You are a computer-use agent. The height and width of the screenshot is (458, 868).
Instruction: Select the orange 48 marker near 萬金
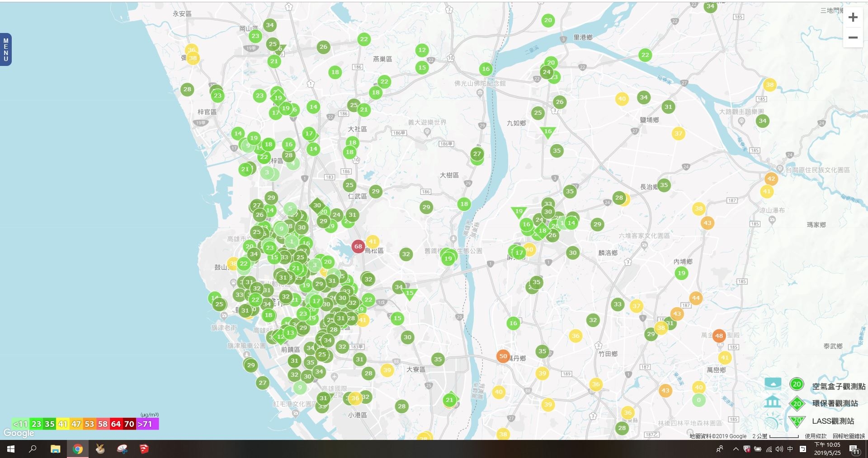(719, 336)
